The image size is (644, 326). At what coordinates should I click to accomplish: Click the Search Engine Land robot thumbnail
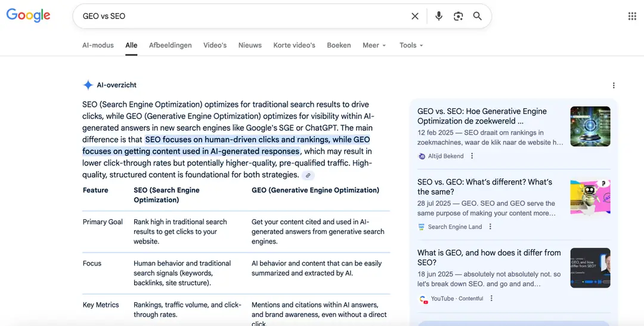tap(590, 197)
